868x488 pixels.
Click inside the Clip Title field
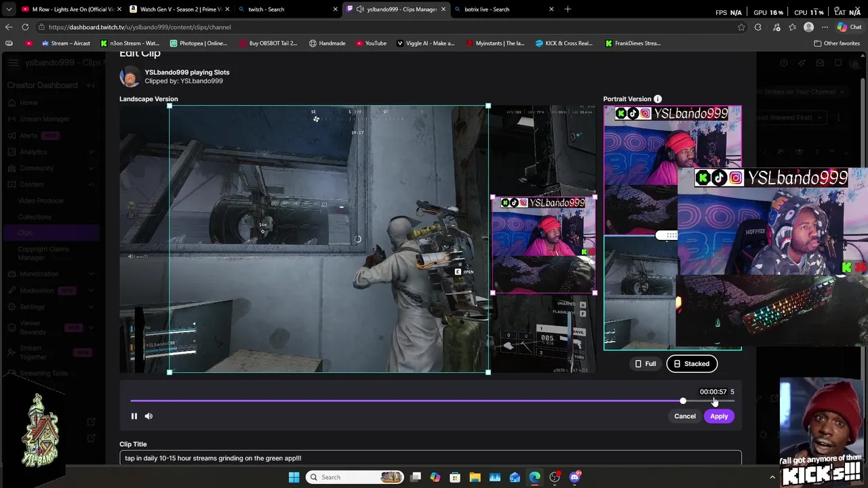pyautogui.click(x=431, y=458)
